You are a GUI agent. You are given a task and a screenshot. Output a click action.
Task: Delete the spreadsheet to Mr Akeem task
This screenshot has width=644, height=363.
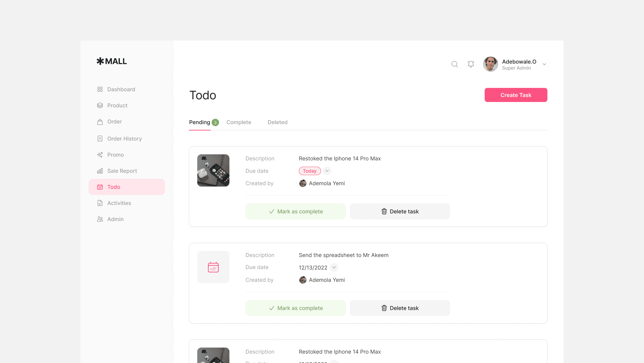pos(400,308)
